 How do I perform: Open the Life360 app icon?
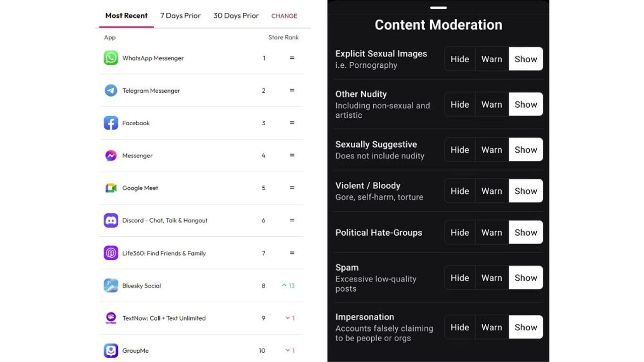click(111, 253)
